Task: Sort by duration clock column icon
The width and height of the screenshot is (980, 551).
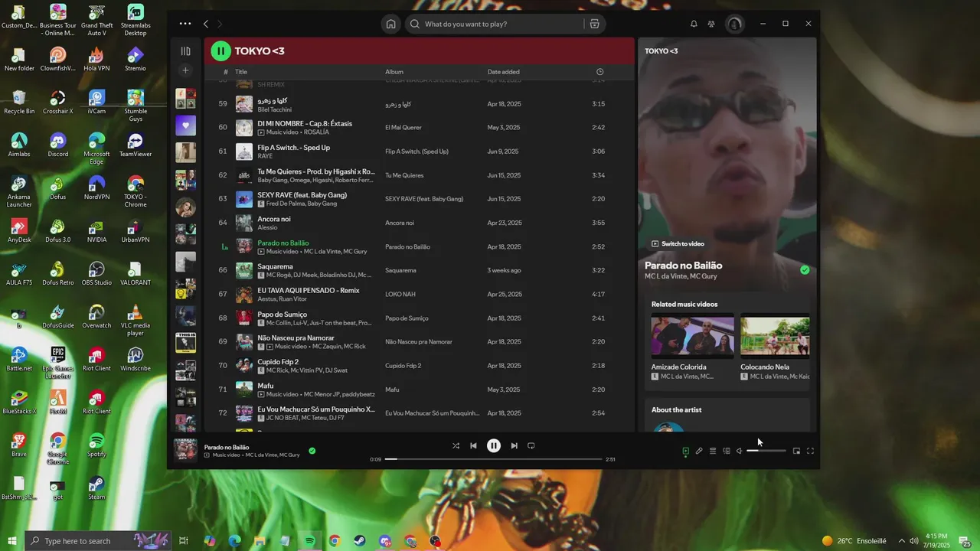Action: click(x=600, y=72)
